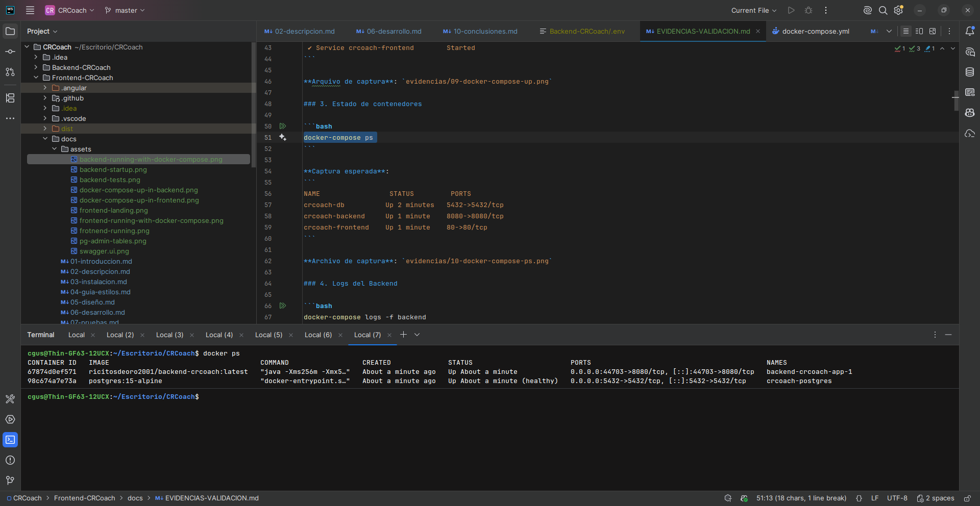Open AI actions icon on line 51

tap(283, 137)
